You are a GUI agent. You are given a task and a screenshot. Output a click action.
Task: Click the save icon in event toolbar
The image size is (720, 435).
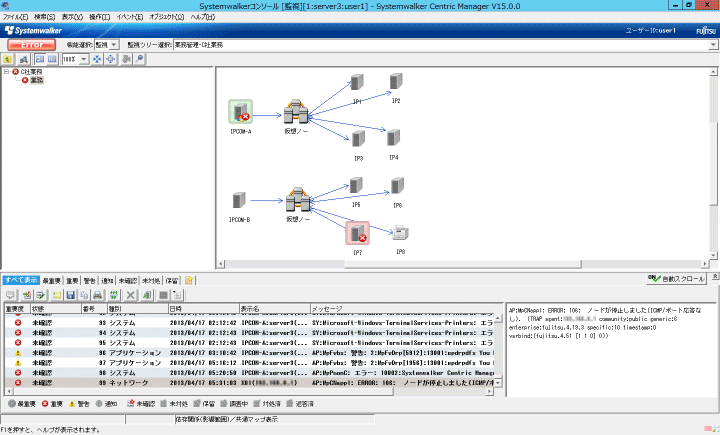pos(70,296)
